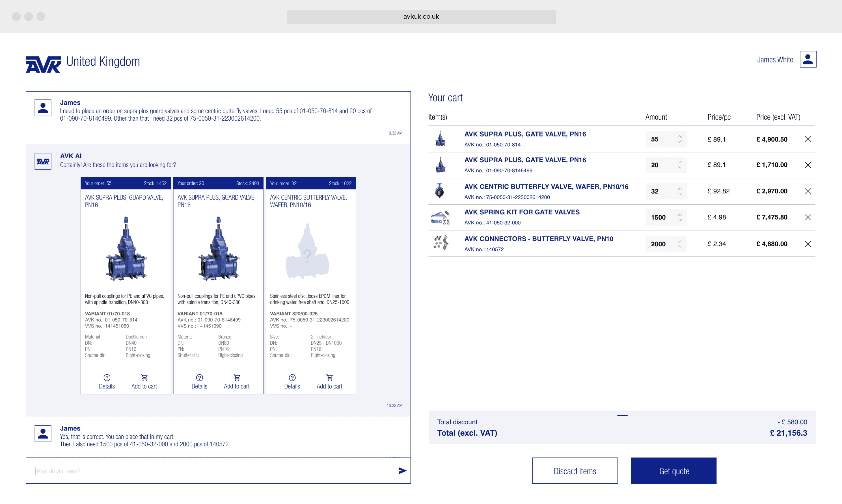Click the 'Your order: 32' label
The width and height of the screenshot is (842, 504).
283,183
